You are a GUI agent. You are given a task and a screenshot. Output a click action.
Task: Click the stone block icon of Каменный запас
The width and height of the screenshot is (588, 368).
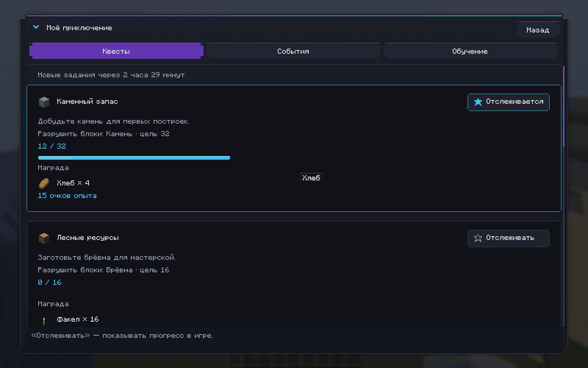tap(44, 102)
